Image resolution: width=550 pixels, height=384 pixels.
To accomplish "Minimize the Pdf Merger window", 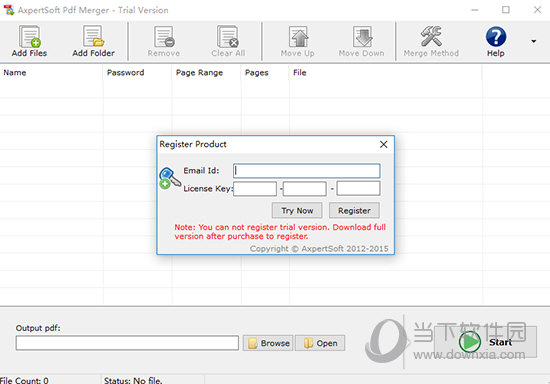I will [475, 10].
